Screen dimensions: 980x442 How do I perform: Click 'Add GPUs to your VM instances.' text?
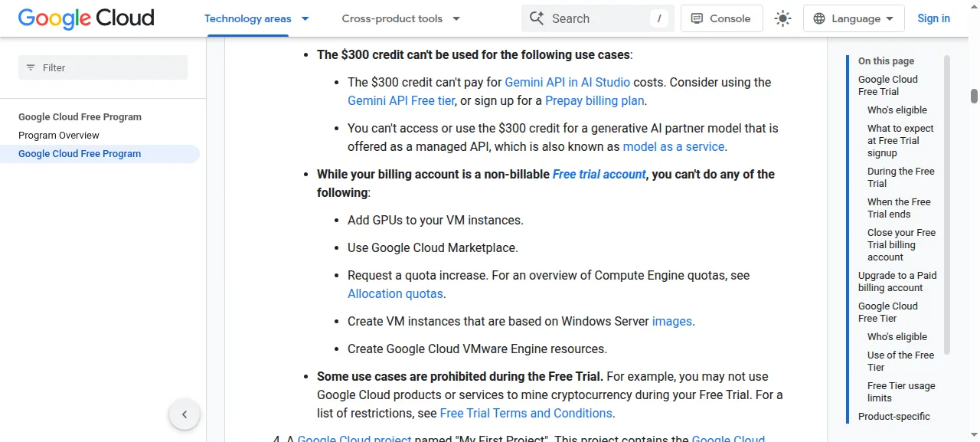tap(436, 220)
